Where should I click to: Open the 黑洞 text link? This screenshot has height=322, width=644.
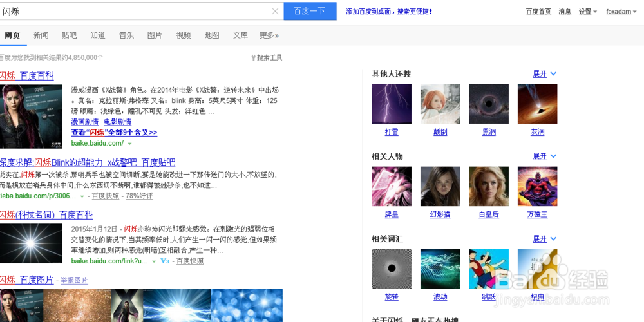[x=489, y=132]
